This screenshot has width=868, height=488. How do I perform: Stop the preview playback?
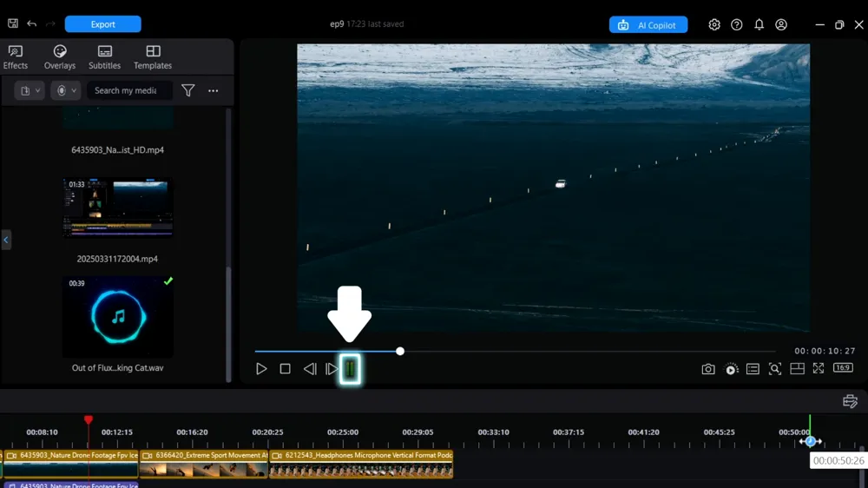pos(285,369)
